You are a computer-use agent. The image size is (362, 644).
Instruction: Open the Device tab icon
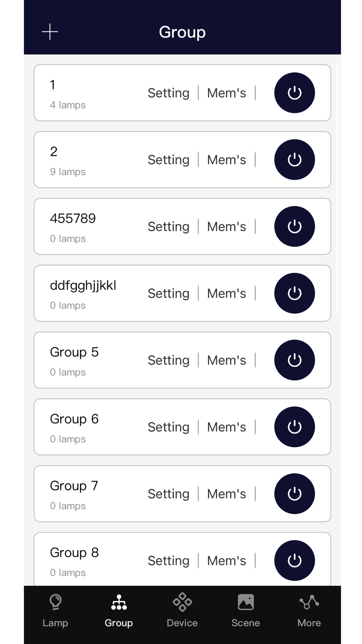point(182,602)
